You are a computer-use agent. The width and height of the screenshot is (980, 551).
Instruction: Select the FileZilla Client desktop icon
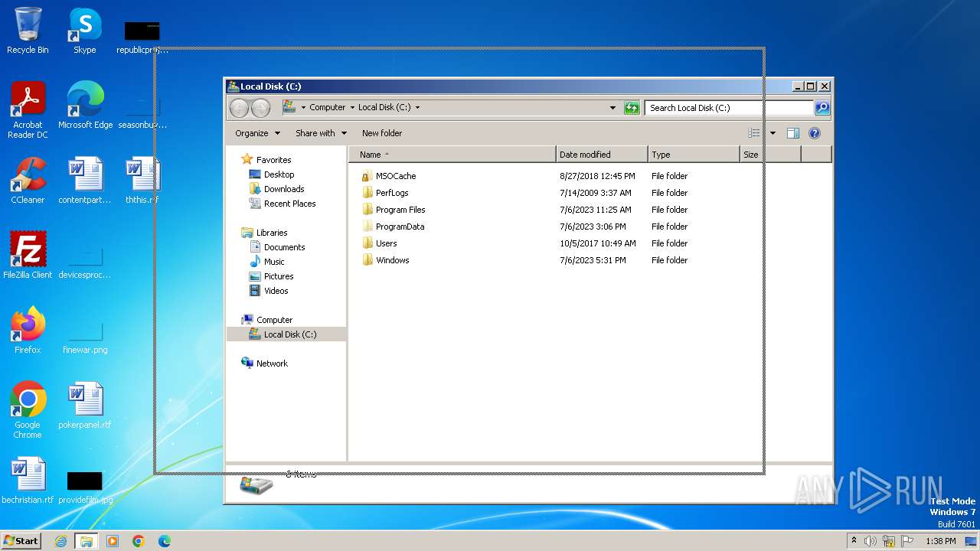point(28,256)
